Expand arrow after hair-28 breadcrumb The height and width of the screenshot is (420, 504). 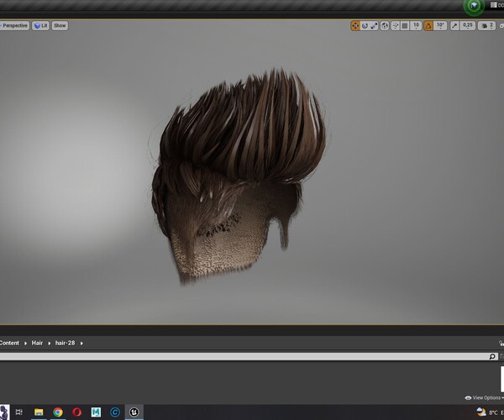(x=81, y=344)
